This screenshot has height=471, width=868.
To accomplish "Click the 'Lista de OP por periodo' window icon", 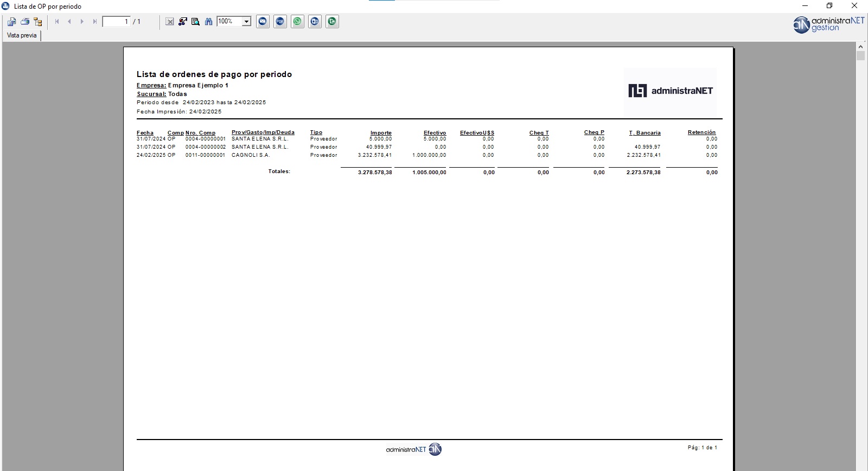I will click(x=6, y=6).
